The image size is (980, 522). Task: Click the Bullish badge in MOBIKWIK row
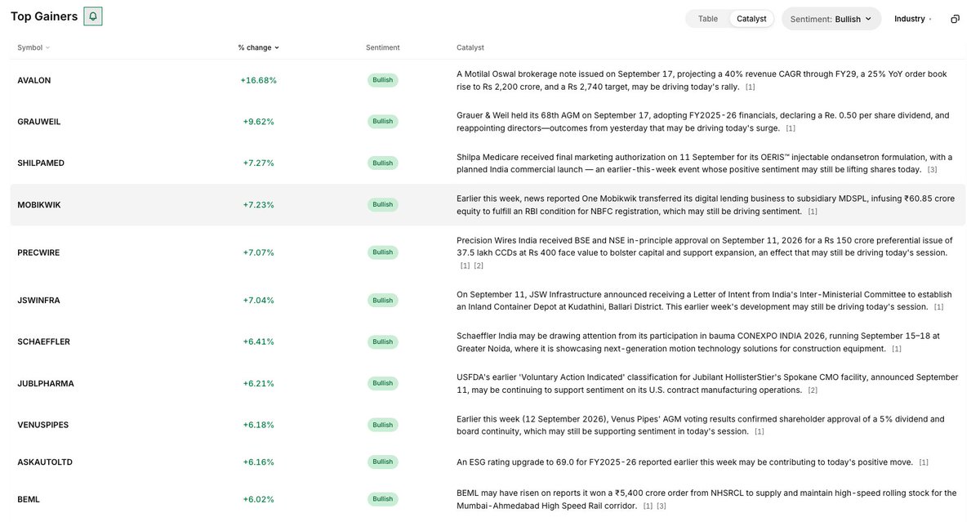pyautogui.click(x=383, y=205)
